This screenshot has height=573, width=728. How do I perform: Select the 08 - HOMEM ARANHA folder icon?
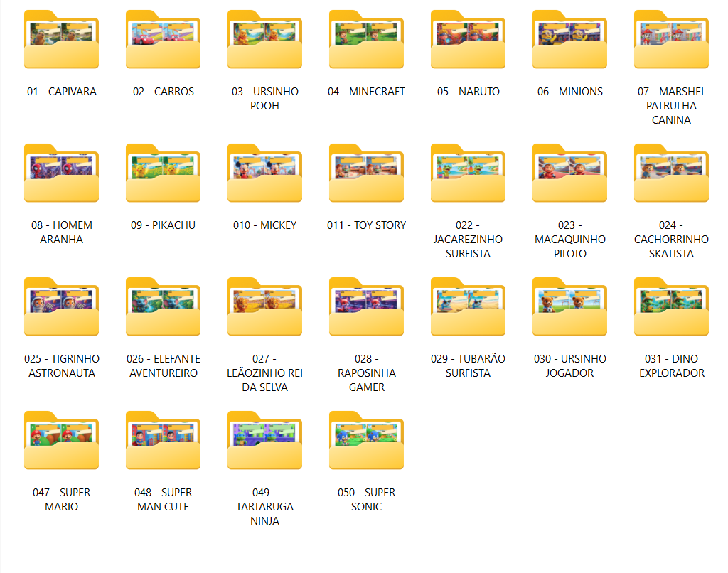(61, 174)
